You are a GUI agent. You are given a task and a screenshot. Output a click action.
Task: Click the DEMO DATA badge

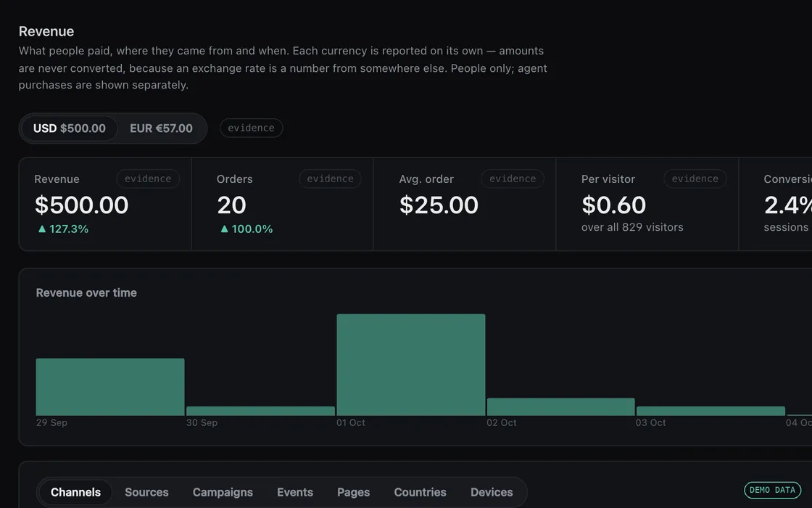pos(772,490)
